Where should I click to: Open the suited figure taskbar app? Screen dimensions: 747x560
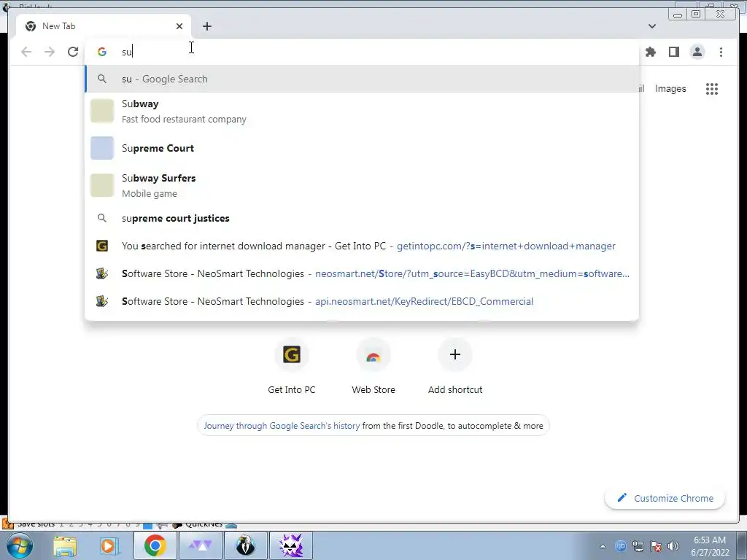246,545
